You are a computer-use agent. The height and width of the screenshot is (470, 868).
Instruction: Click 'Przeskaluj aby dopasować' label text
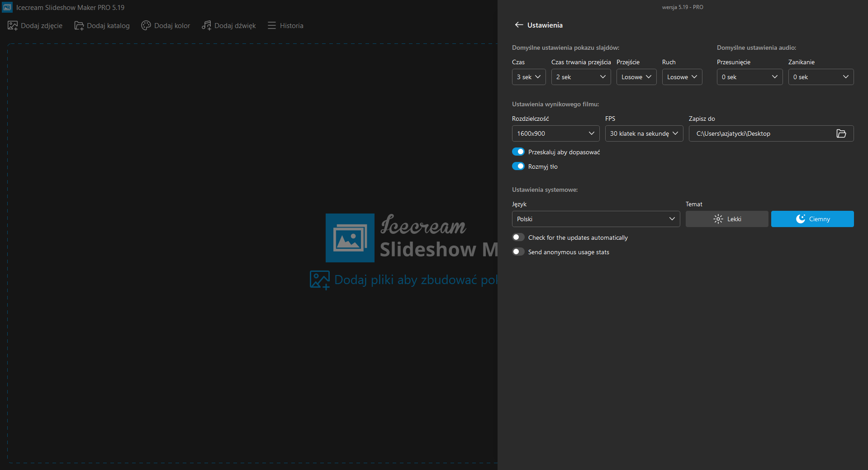pos(564,152)
